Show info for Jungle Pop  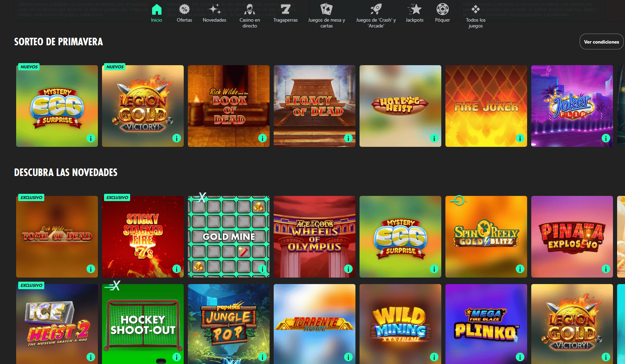coord(262,357)
